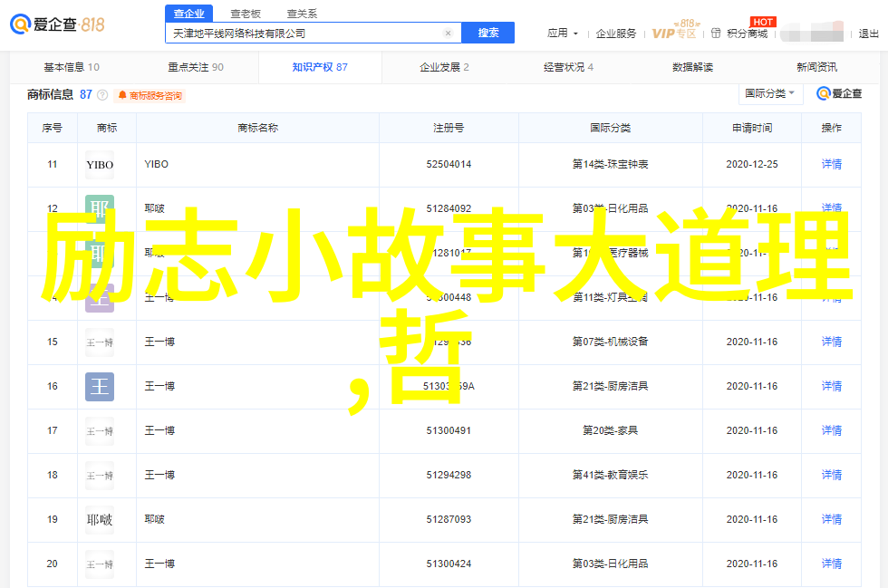Click the help question mark beside 商标信息
This screenshot has height=588, width=888.
tap(102, 95)
